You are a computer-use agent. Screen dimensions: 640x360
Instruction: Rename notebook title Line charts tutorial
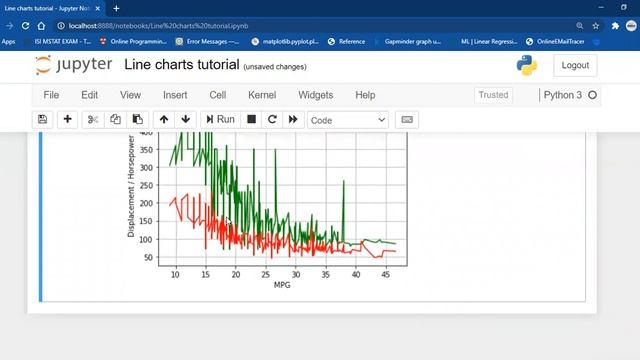tap(182, 64)
